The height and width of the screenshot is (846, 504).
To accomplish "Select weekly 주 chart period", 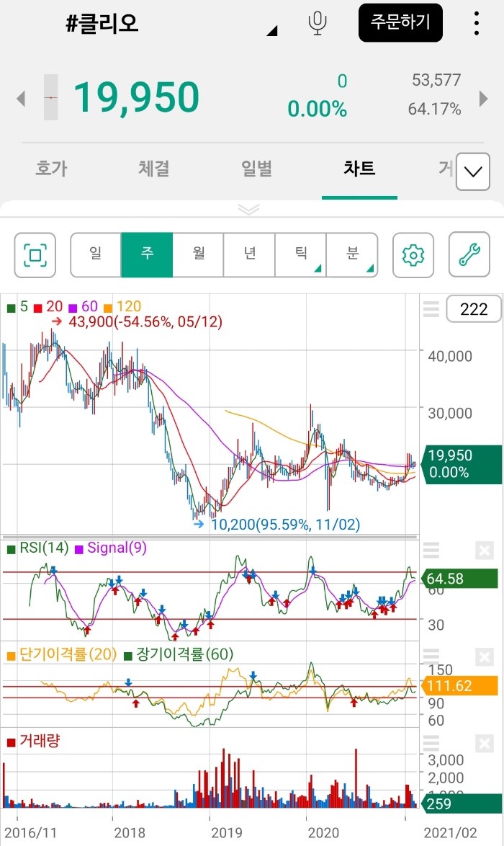I will 147,254.
